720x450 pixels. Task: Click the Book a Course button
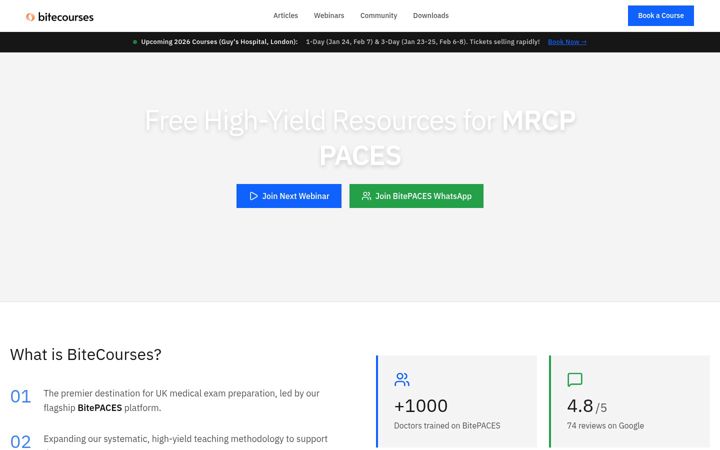point(661,16)
